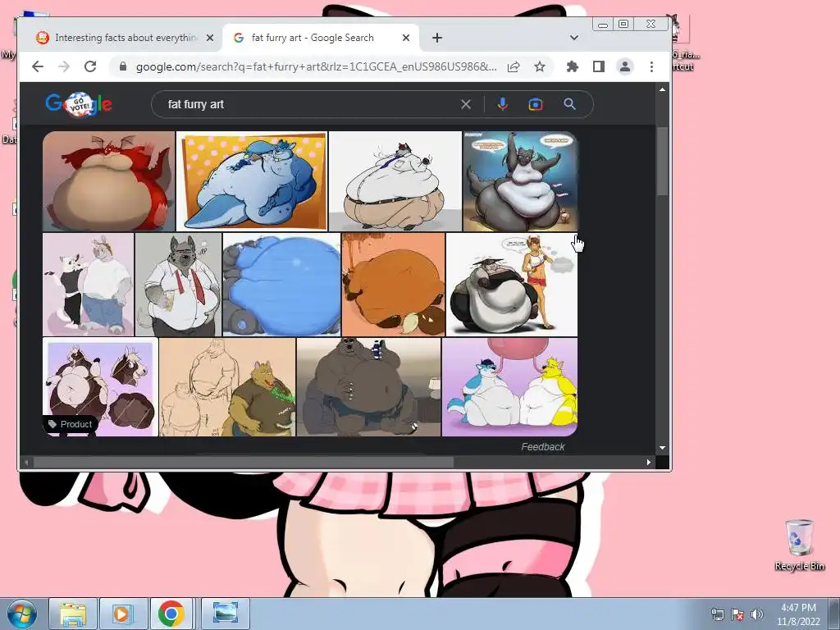Viewport: 840px width, 630px height.
Task: Select the fat furry art Google Search tab
Action: [322, 38]
